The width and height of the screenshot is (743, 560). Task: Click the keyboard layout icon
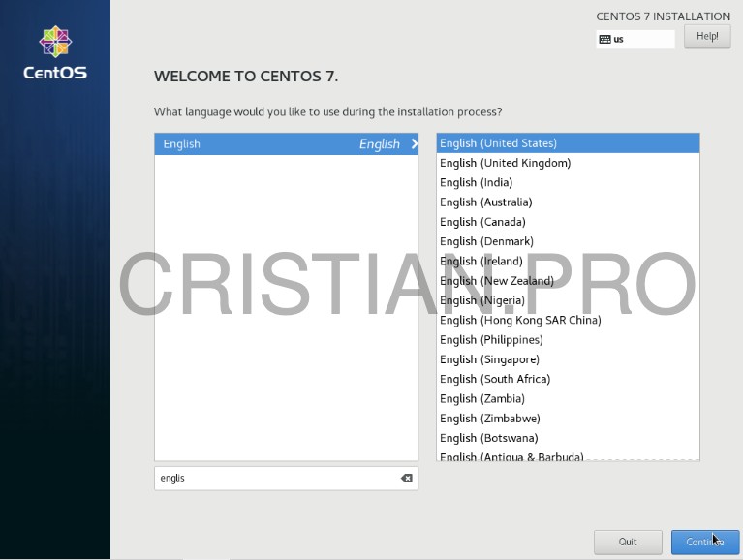click(x=604, y=40)
